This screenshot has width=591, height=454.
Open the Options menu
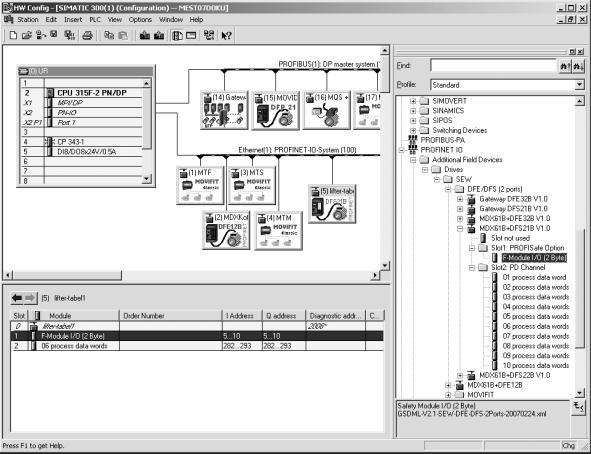coord(140,20)
